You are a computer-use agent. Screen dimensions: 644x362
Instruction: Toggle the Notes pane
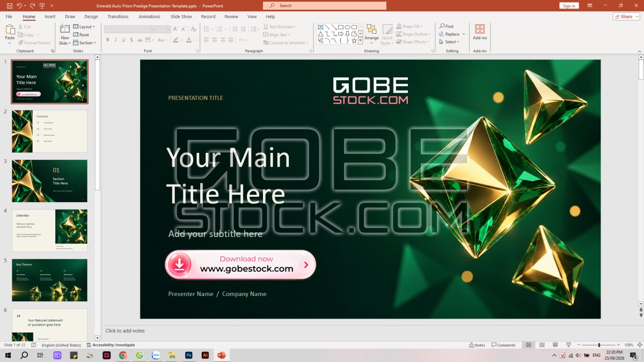tap(477, 345)
